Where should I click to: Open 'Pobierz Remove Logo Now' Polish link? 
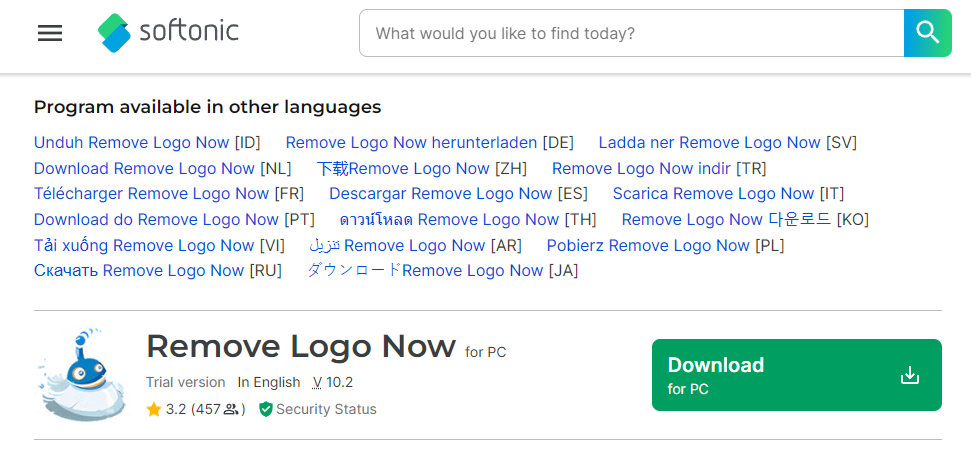point(648,246)
